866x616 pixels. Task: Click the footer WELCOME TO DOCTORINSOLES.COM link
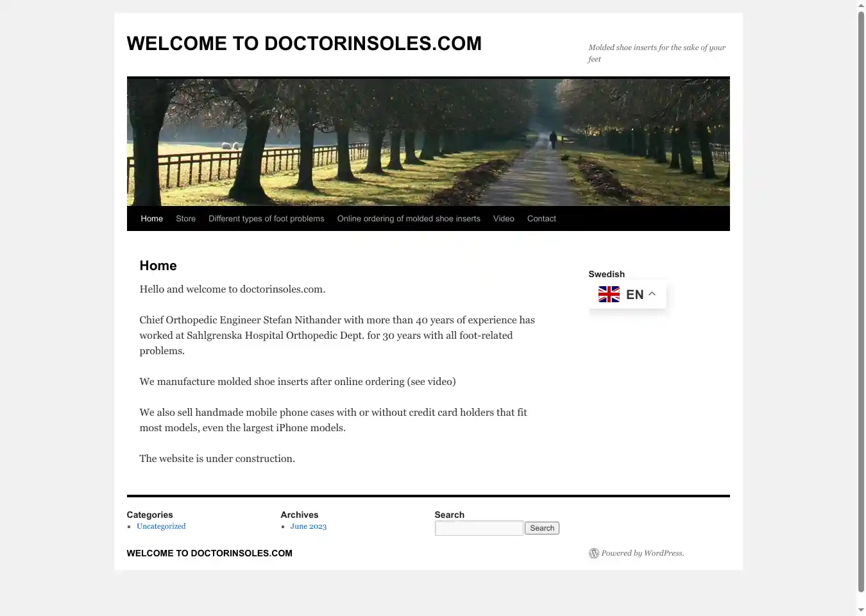pos(209,553)
